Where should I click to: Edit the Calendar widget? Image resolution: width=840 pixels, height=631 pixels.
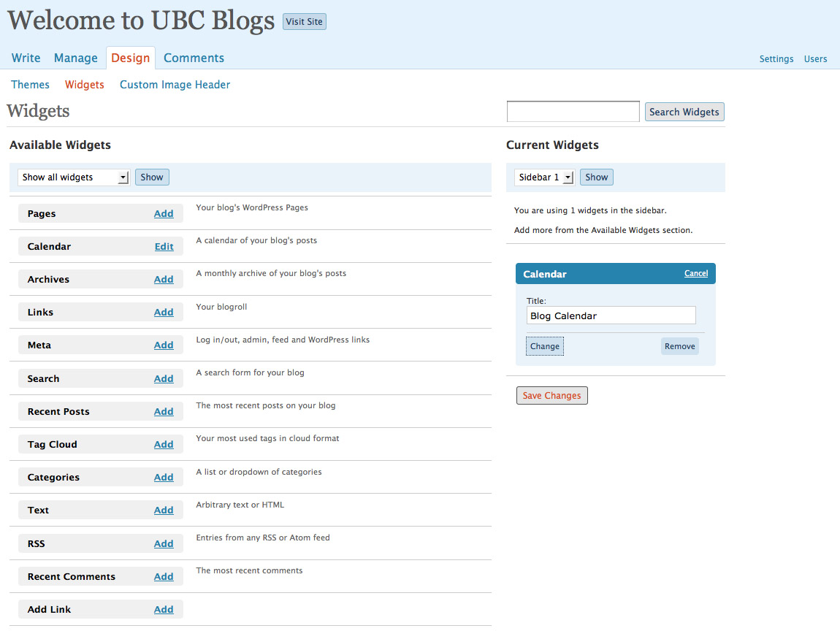coord(164,246)
